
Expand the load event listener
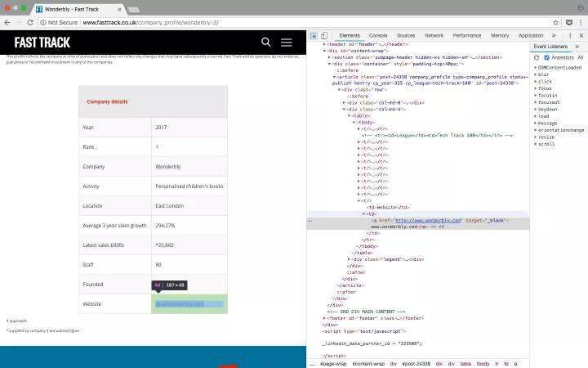coord(536,116)
